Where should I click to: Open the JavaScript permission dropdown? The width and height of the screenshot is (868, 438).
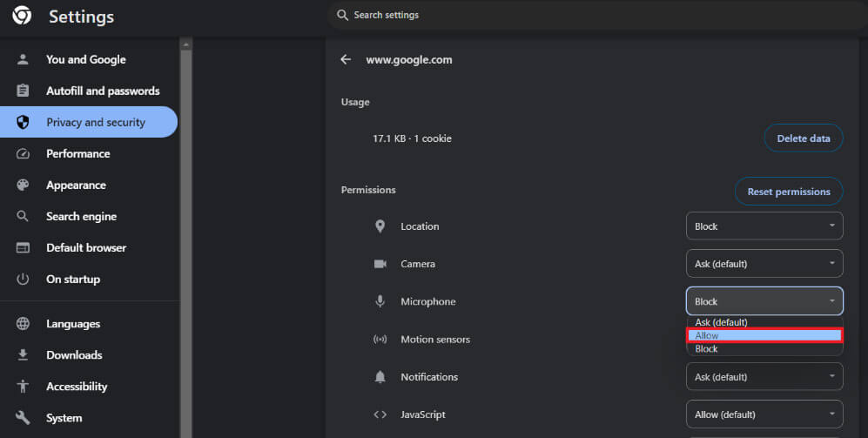(764, 414)
